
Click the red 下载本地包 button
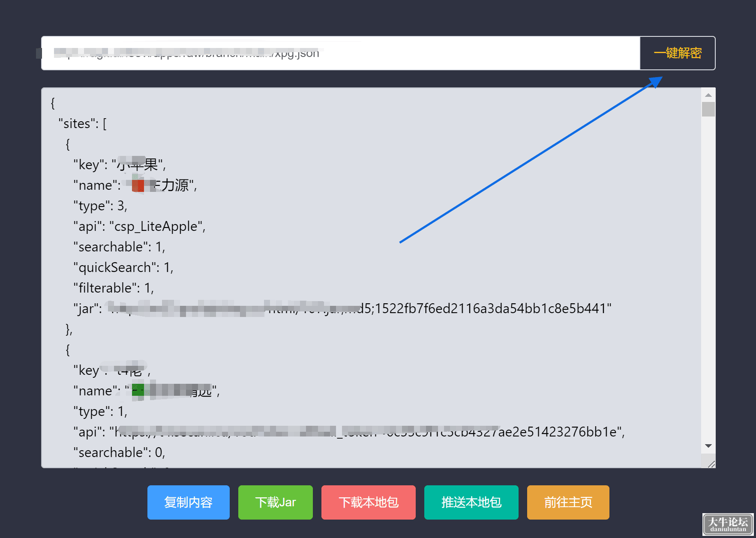(369, 502)
